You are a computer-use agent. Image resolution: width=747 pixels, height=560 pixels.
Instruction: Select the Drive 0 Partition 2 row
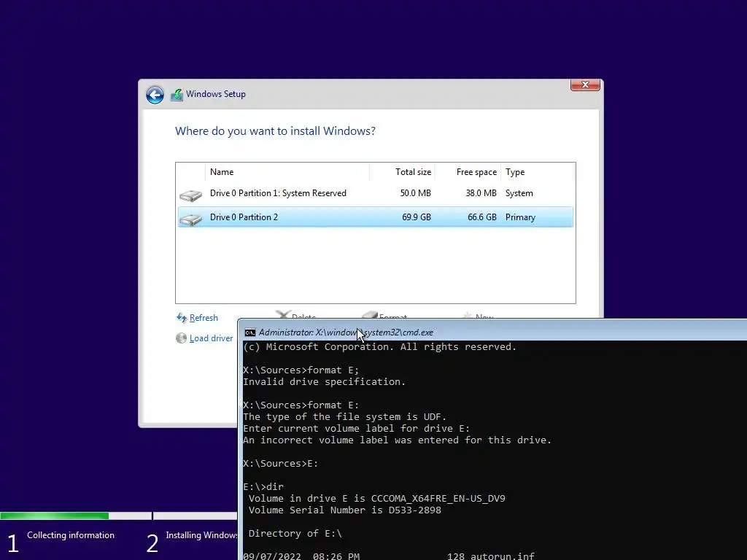(376, 217)
